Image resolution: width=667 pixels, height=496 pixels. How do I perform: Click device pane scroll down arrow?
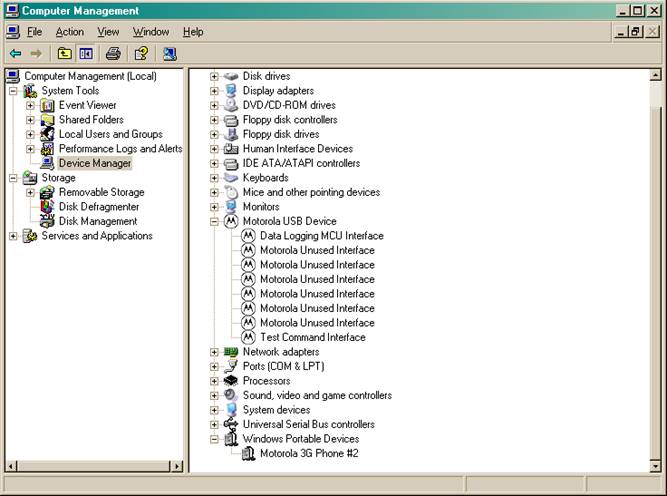656,466
